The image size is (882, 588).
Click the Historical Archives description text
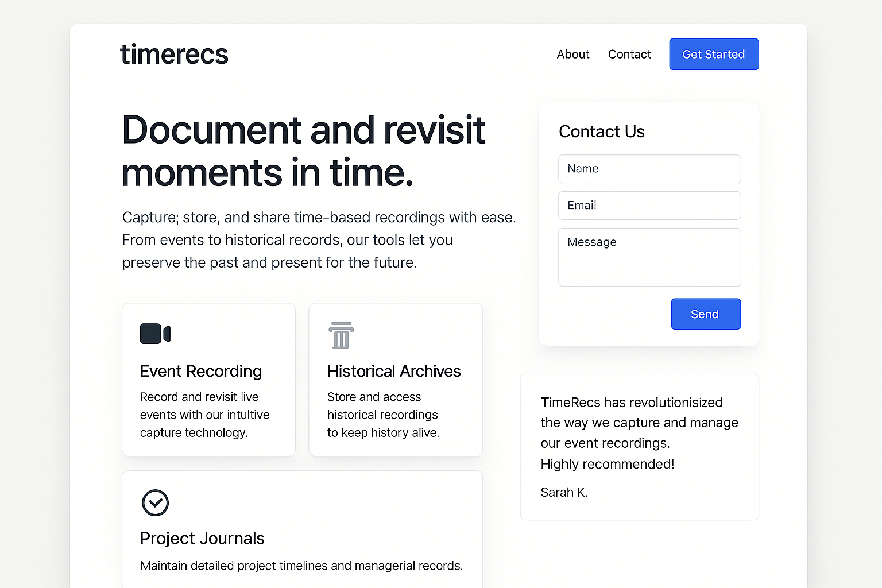click(x=383, y=415)
